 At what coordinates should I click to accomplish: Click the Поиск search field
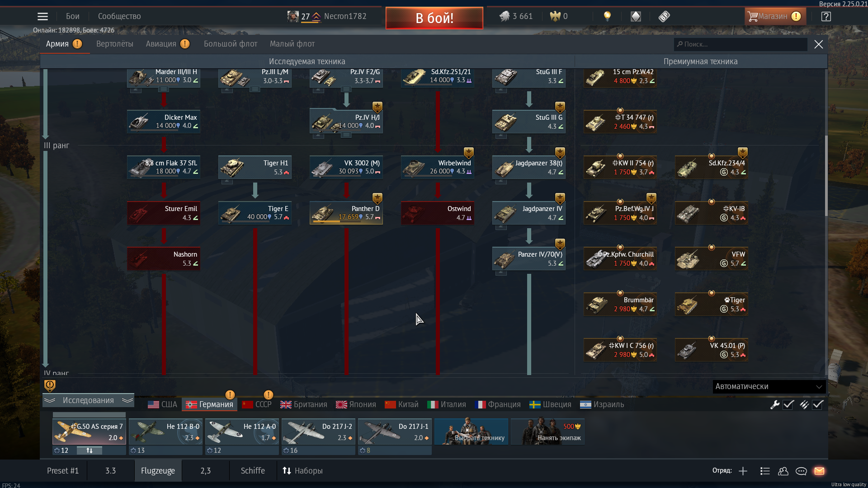(x=741, y=44)
